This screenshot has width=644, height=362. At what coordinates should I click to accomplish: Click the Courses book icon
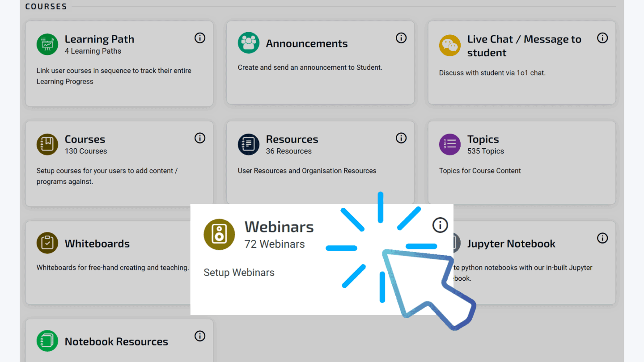(47, 144)
